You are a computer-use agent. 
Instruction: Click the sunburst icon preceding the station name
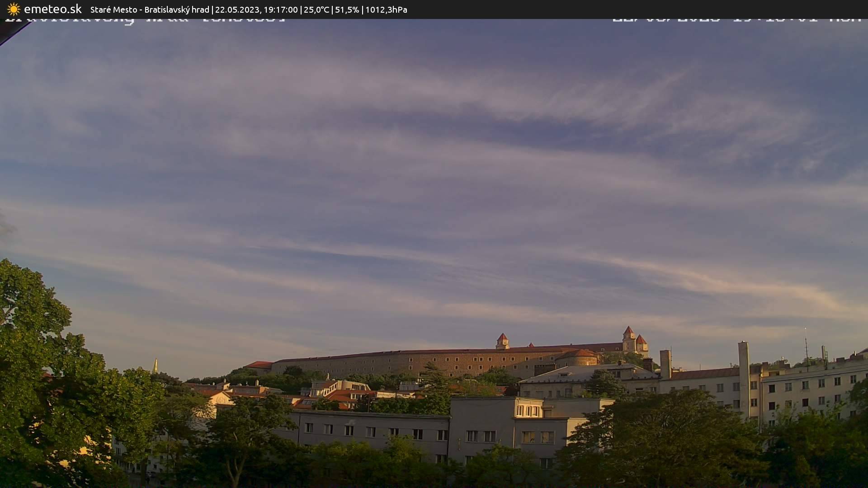[x=14, y=9]
